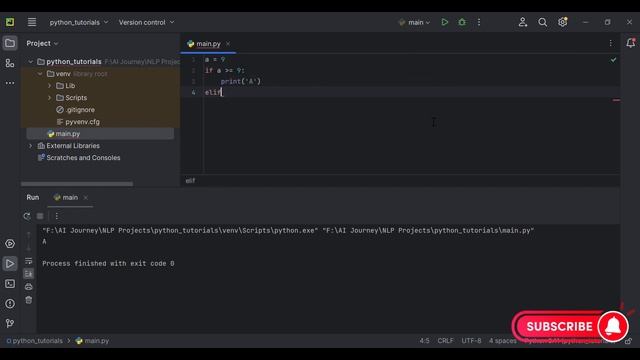This screenshot has height=360, width=640.
Task: Open the Run tool window title
Action: (x=33, y=198)
